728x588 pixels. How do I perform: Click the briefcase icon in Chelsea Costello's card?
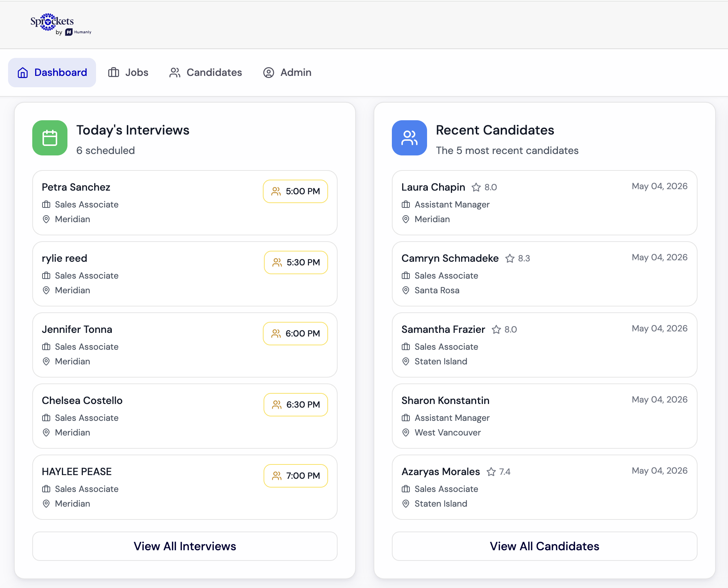pyautogui.click(x=46, y=418)
